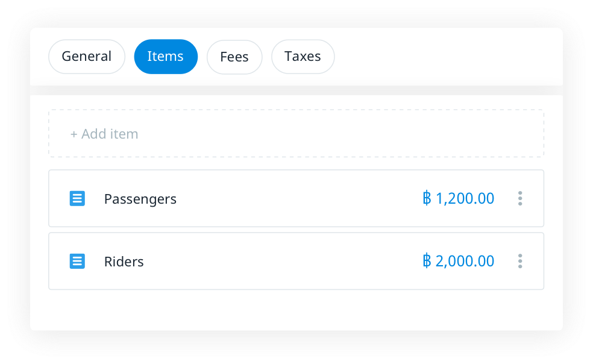
Task: Select the Items tab
Action: (x=166, y=57)
